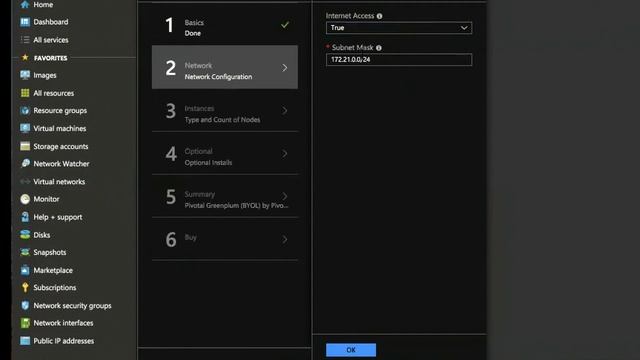Open the Network interfaces icon
This screenshot has height=360, width=640.
coord(25,323)
